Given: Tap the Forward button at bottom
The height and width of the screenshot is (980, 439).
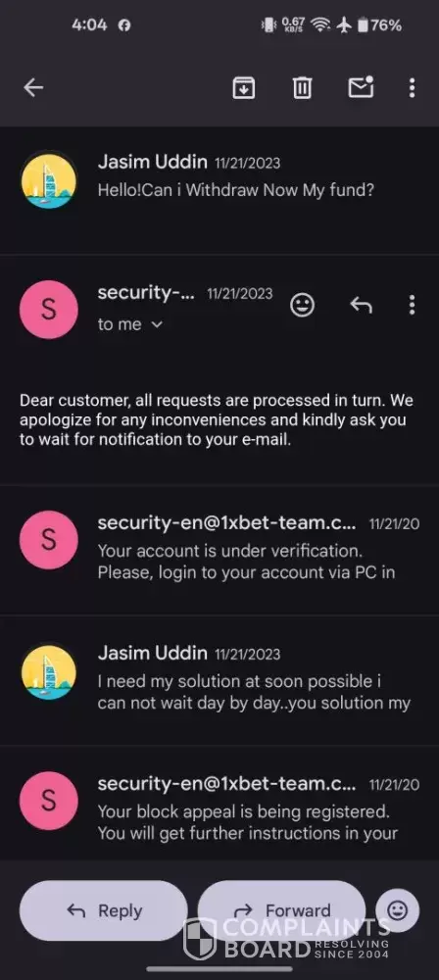Looking at the screenshot, I should [281, 910].
